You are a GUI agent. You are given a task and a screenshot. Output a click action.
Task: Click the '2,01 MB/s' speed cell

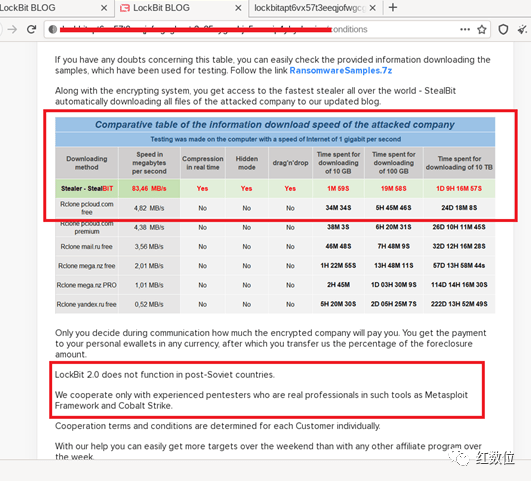click(x=149, y=266)
